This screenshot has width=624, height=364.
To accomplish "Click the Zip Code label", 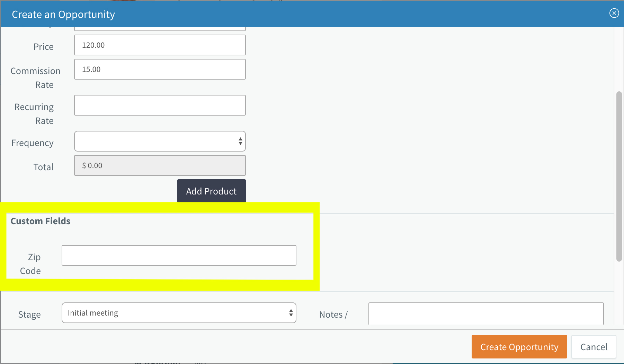I will point(30,264).
